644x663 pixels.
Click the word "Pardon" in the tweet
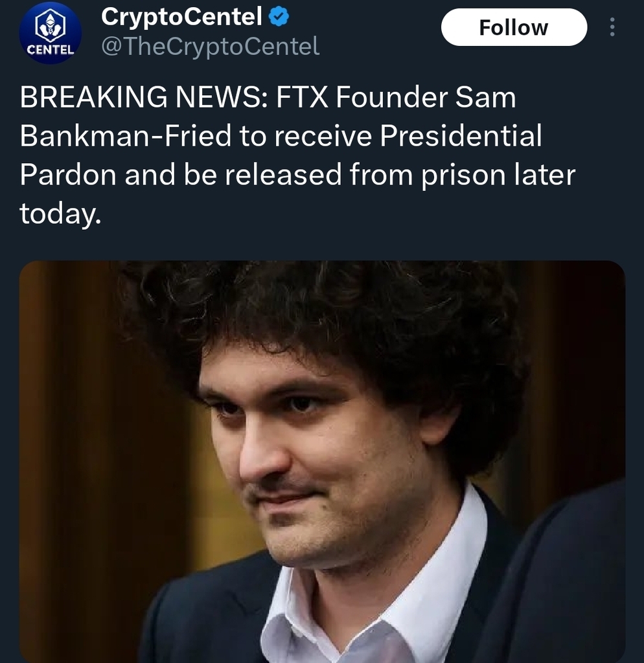[x=67, y=175]
